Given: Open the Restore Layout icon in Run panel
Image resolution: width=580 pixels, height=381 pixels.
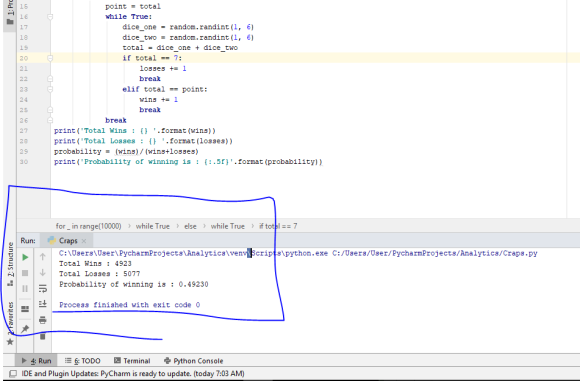Looking at the screenshot, I should pos(25,308).
